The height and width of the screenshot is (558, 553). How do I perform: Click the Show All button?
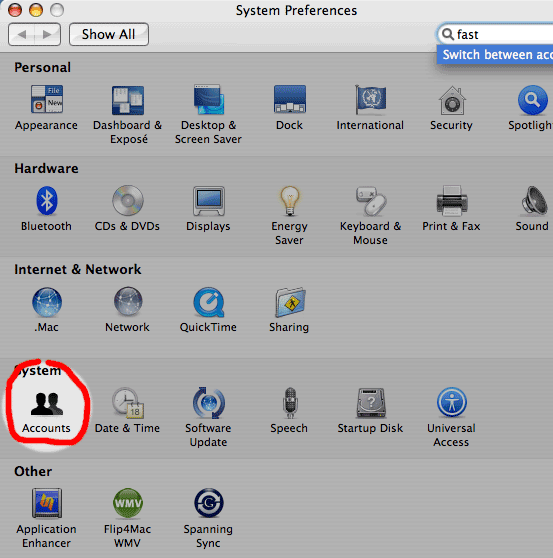tap(109, 35)
